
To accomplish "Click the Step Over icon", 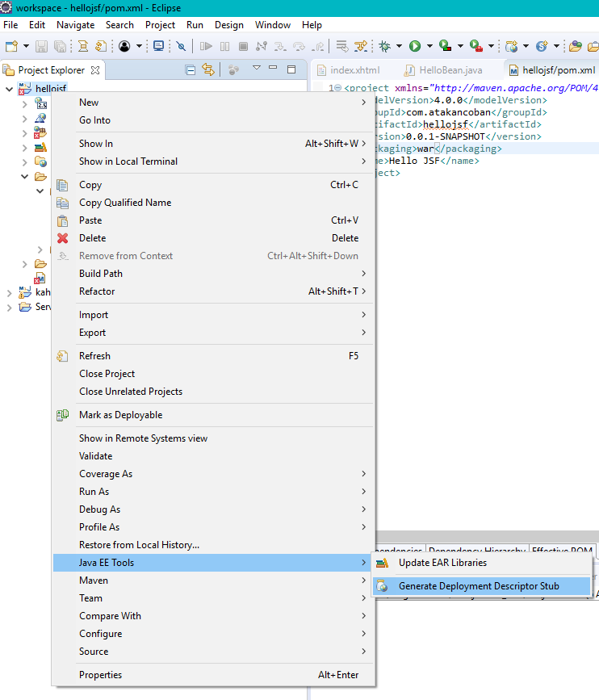I will (x=299, y=46).
